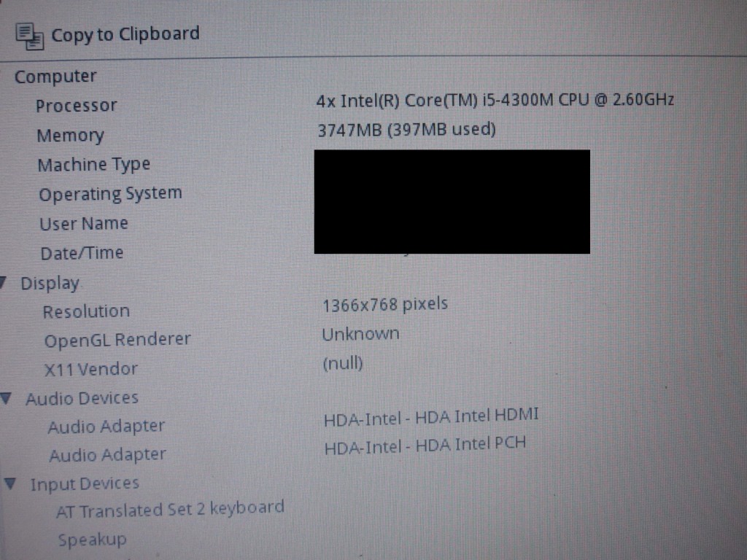Select the HDA Intel PCH audio adapter
The width and height of the screenshot is (747, 560).
pyautogui.click(x=425, y=446)
